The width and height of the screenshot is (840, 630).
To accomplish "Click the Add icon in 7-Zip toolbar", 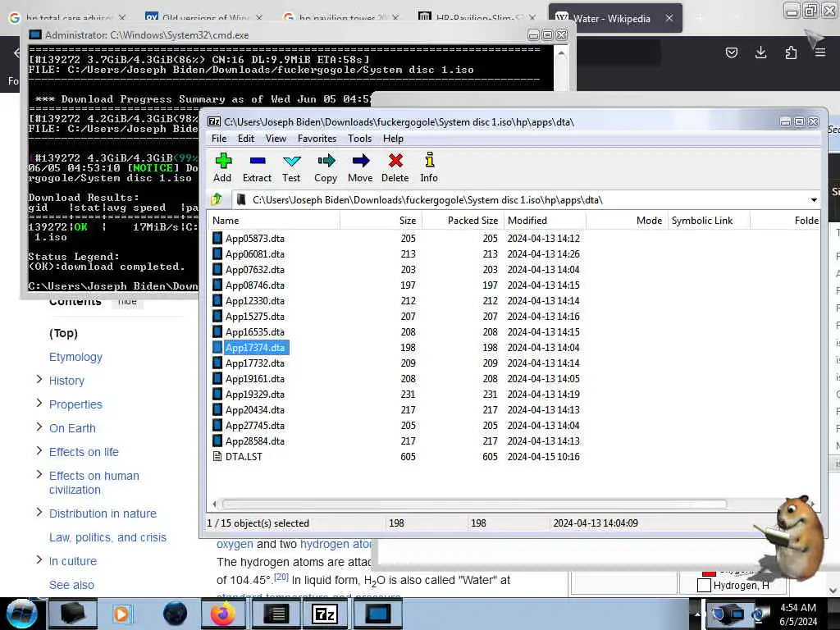I will [223, 161].
